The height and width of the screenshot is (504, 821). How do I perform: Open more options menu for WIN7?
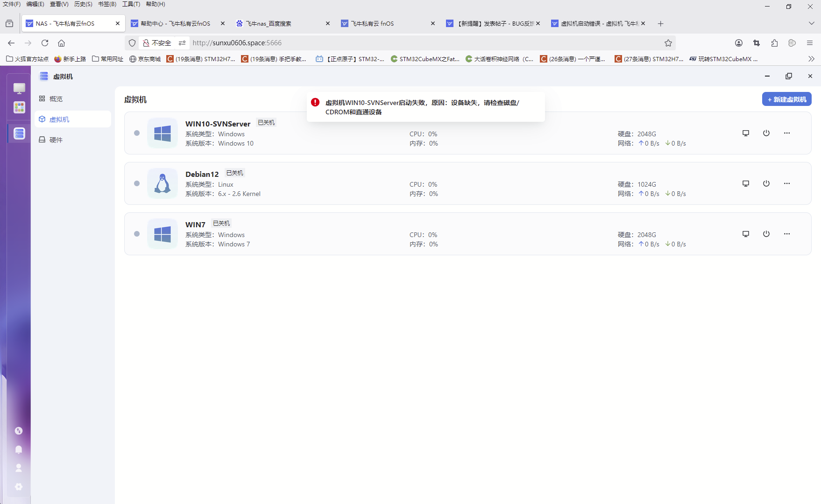[787, 234]
